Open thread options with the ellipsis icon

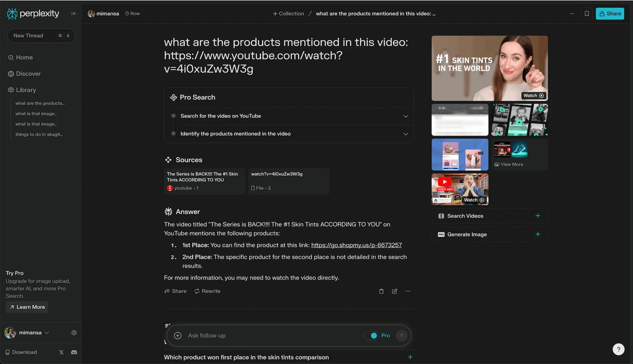click(572, 14)
